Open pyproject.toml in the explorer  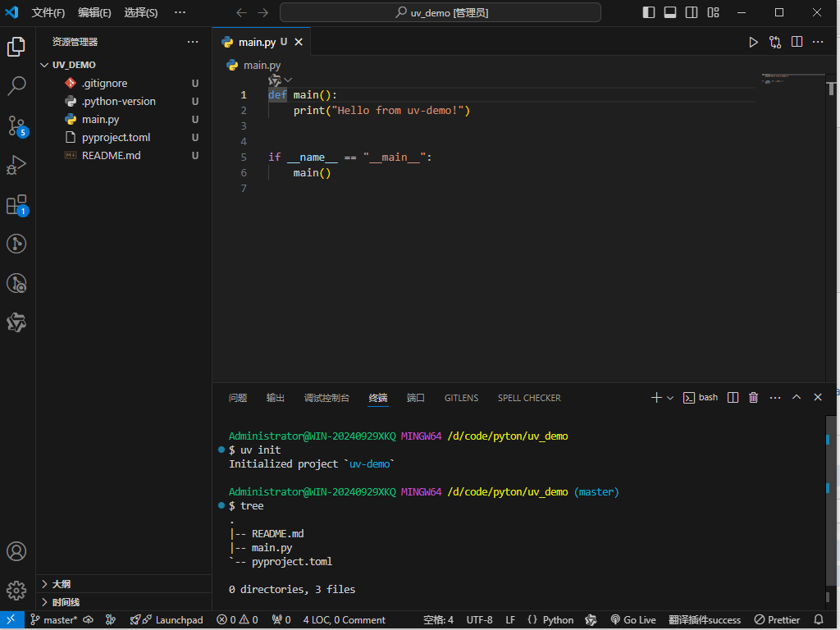124,137
